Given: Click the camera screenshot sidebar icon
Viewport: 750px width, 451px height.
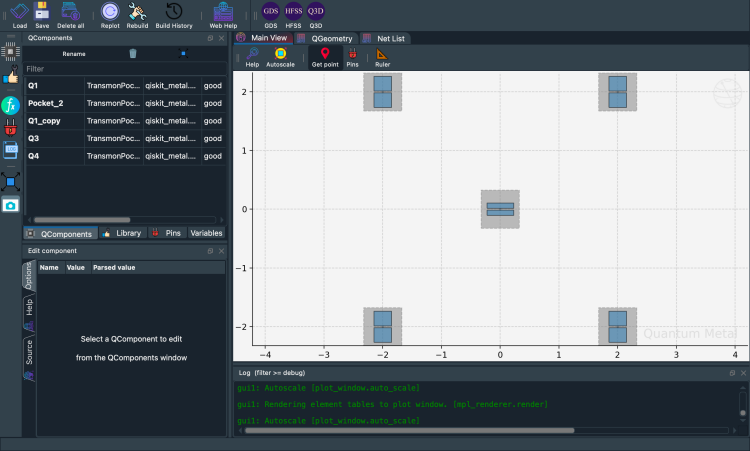Looking at the screenshot, I should [11, 206].
